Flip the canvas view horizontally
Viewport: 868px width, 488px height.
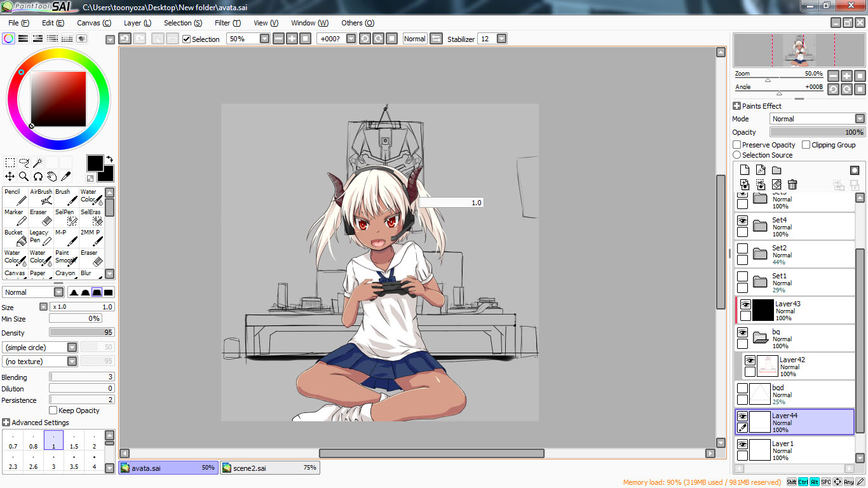point(436,39)
